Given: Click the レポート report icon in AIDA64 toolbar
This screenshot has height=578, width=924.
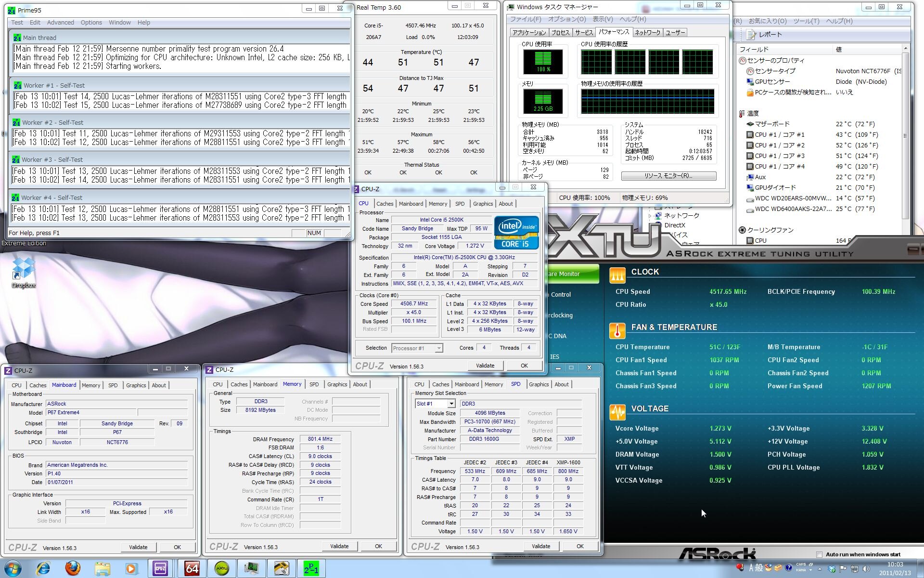Looking at the screenshot, I should pyautogui.click(x=751, y=35).
